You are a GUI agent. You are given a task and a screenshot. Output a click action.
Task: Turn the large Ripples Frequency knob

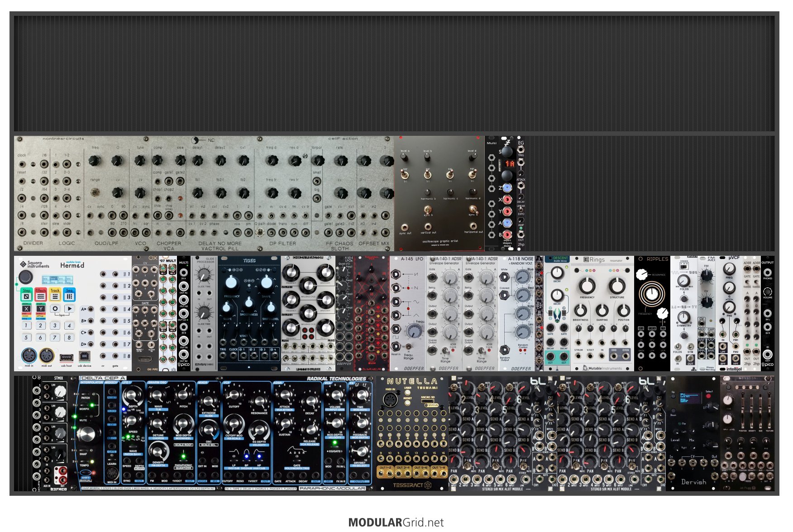pos(652,294)
